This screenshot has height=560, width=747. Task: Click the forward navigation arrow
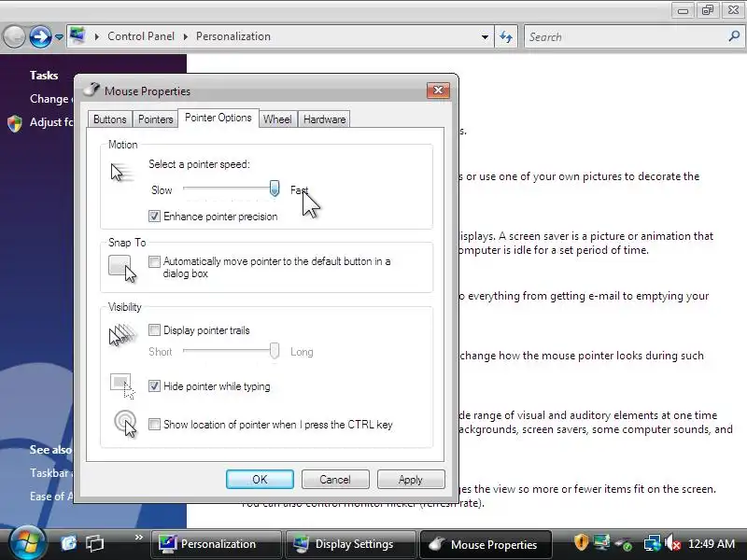[40, 36]
